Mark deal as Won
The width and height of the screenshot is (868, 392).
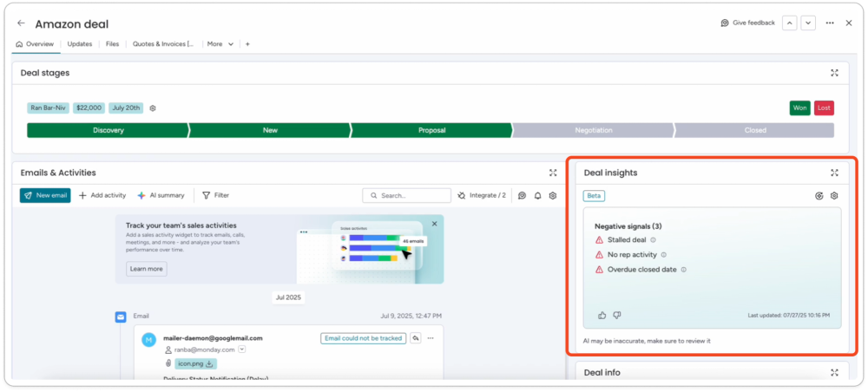pyautogui.click(x=799, y=108)
